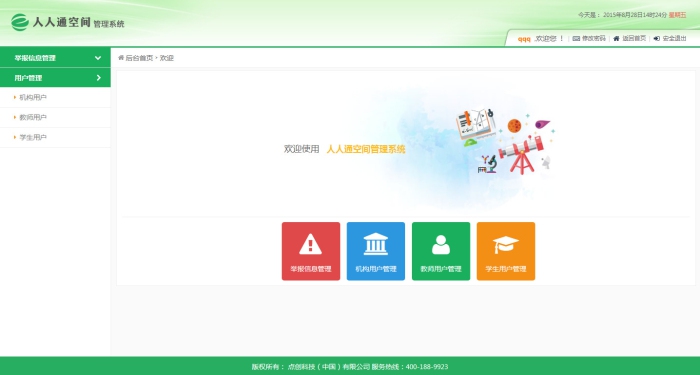Select 机构用户 in the sidebar
Viewport: 700px width, 375px height.
coord(33,97)
